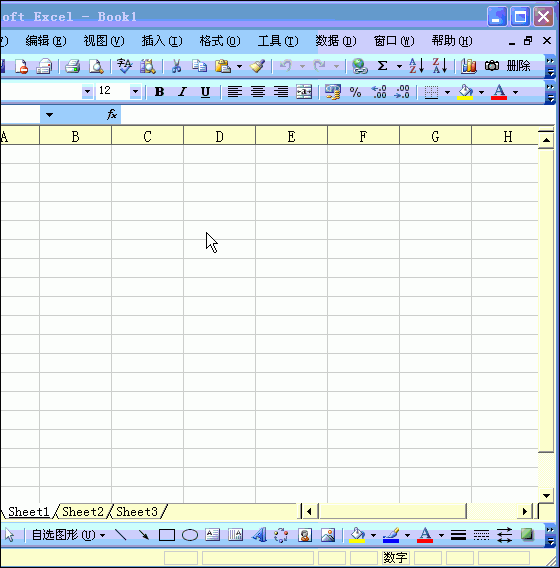Open the 自选图形 AutoShapes menu
The image size is (560, 568).
[68, 535]
